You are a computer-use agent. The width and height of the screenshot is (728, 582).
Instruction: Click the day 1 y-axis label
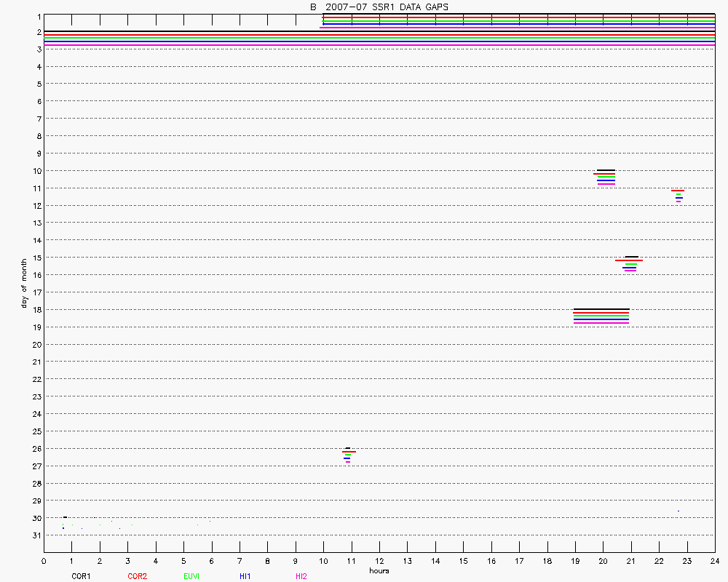coord(38,16)
